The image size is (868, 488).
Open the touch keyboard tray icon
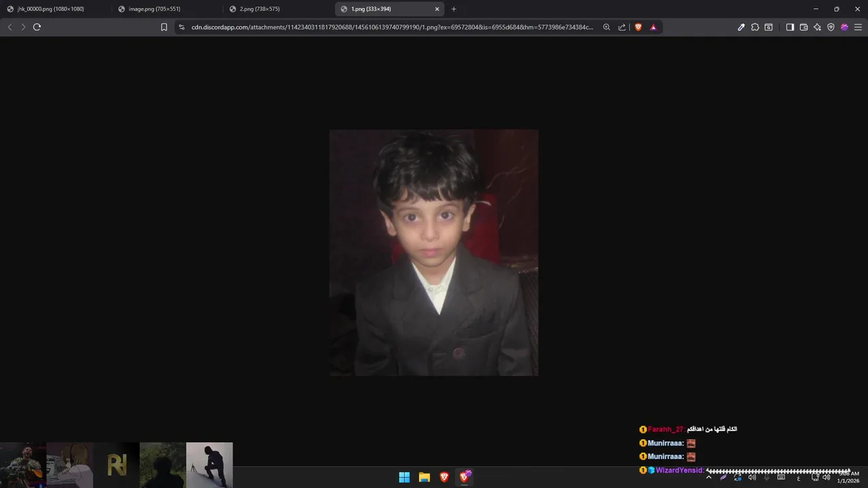(x=781, y=477)
